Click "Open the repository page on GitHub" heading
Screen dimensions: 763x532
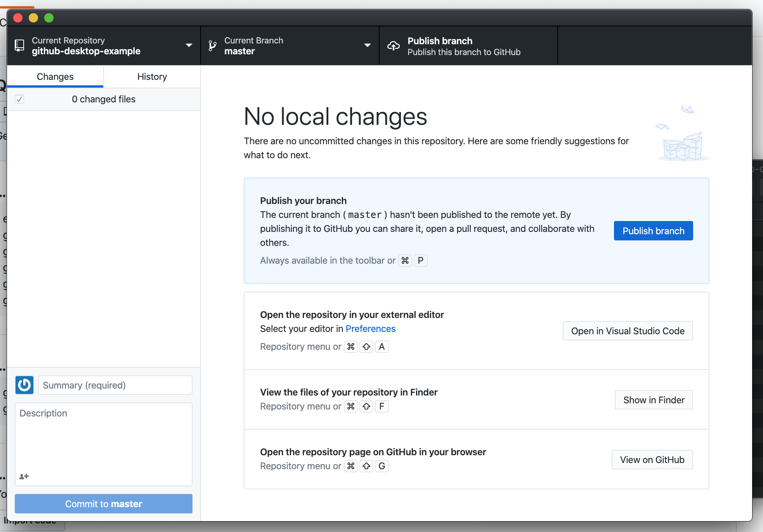pyautogui.click(x=373, y=452)
